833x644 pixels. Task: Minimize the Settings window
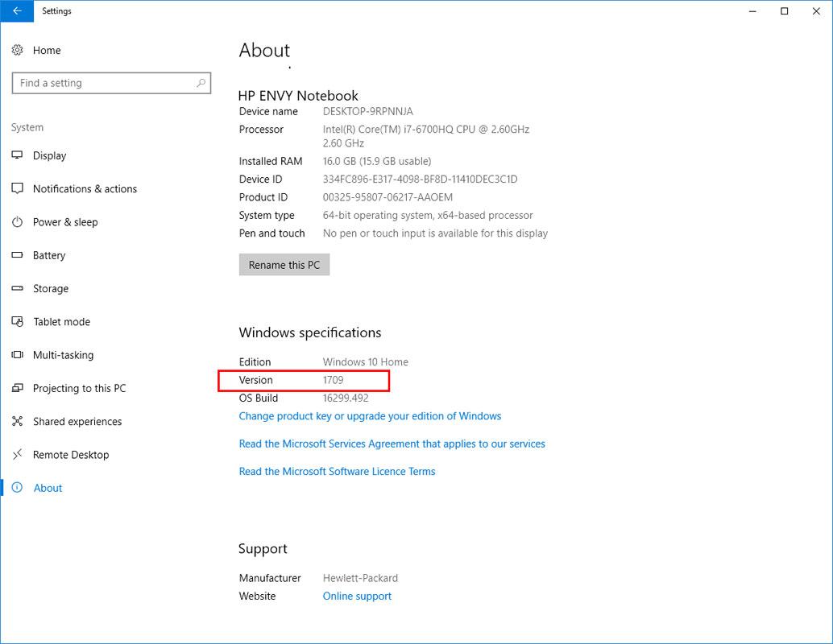click(752, 11)
